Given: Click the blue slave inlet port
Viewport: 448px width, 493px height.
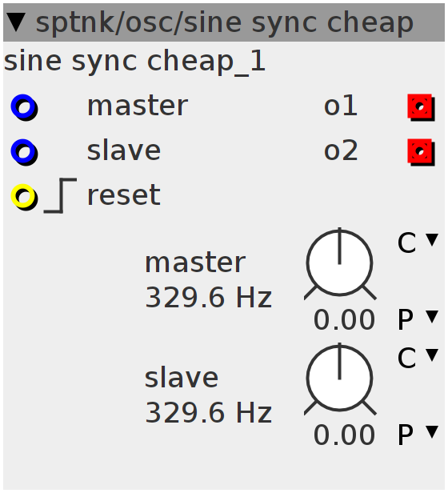Looking at the screenshot, I should (24, 152).
